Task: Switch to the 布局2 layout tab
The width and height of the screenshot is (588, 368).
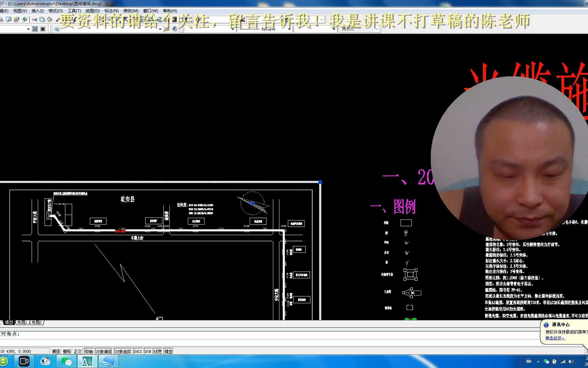Action: (36, 322)
